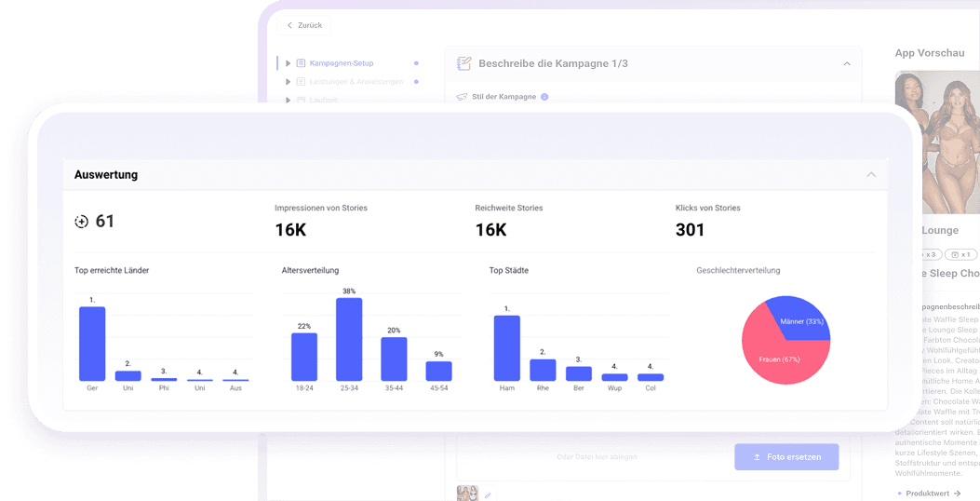
Task: Select the Reichweite Stories value 16K
Action: (x=490, y=230)
